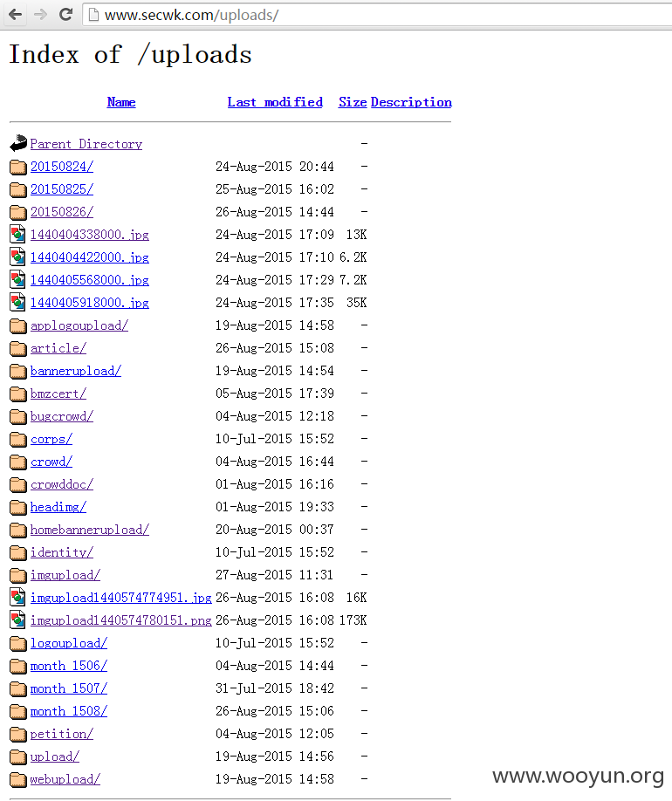672x801 pixels.
Task: Click image icon beside 1440404422000.jpg
Action: pos(17,257)
